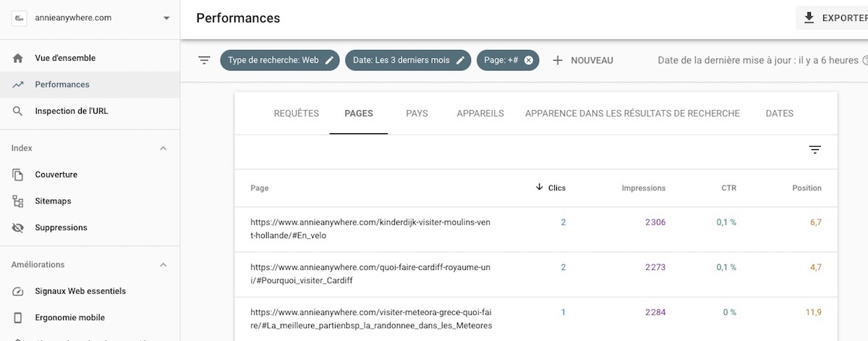Click the Suppressions crossed-eye icon
868x341 pixels.
pyautogui.click(x=18, y=227)
